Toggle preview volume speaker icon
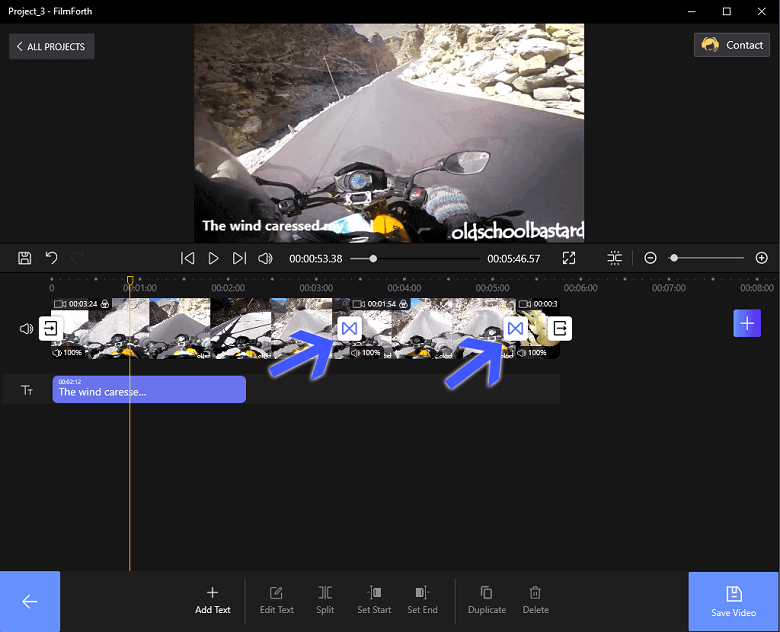The height and width of the screenshot is (632, 780). 265,258
